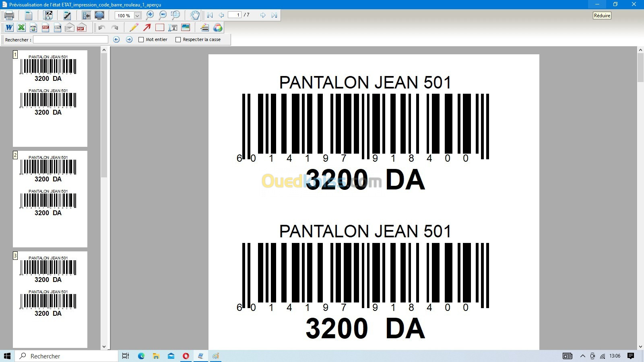Go to the first page
The height and width of the screenshot is (362, 644).
click(210, 15)
